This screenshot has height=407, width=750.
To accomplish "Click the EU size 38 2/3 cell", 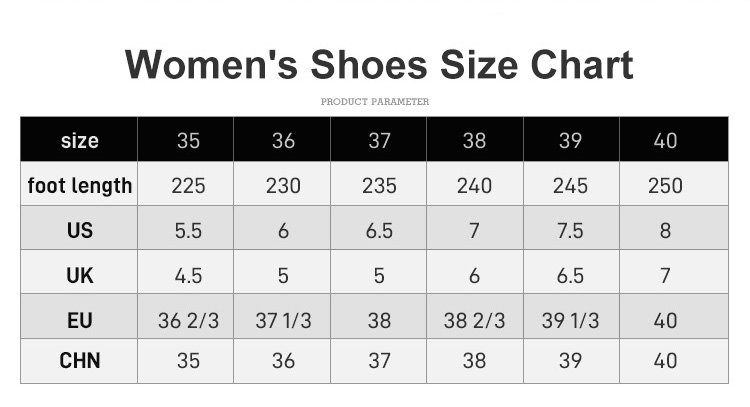I will point(474,320).
